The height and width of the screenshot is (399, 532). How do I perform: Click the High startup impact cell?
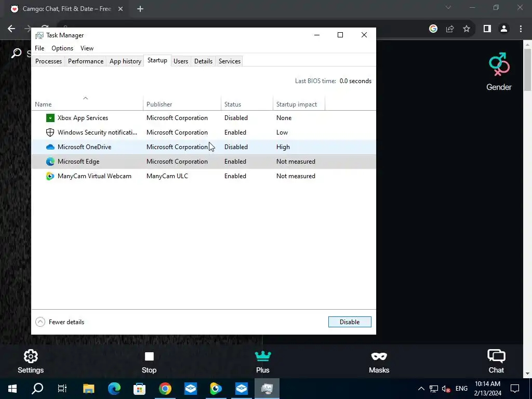[283, 147]
